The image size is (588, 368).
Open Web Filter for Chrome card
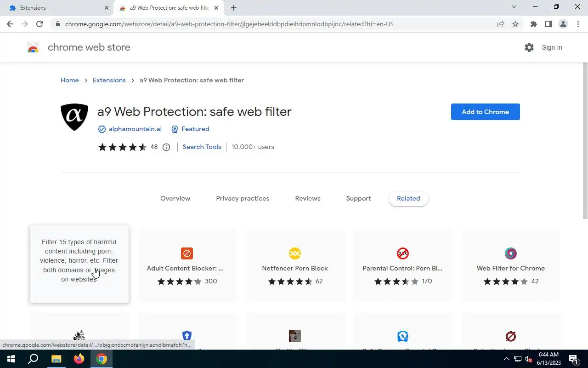pos(510,265)
